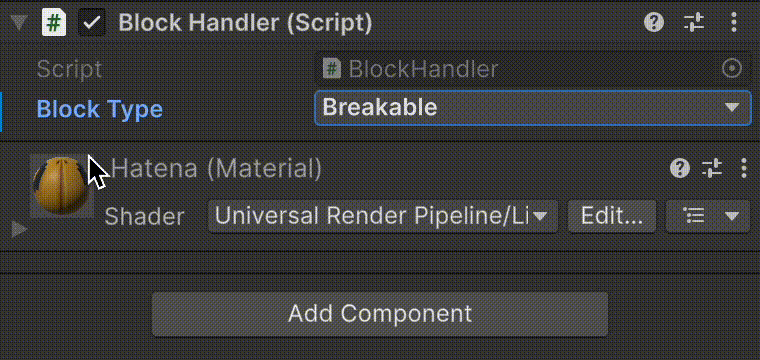Click the BlockHandler script reference field
Image resolution: width=760 pixels, height=360 pixels.
pyautogui.click(x=533, y=69)
